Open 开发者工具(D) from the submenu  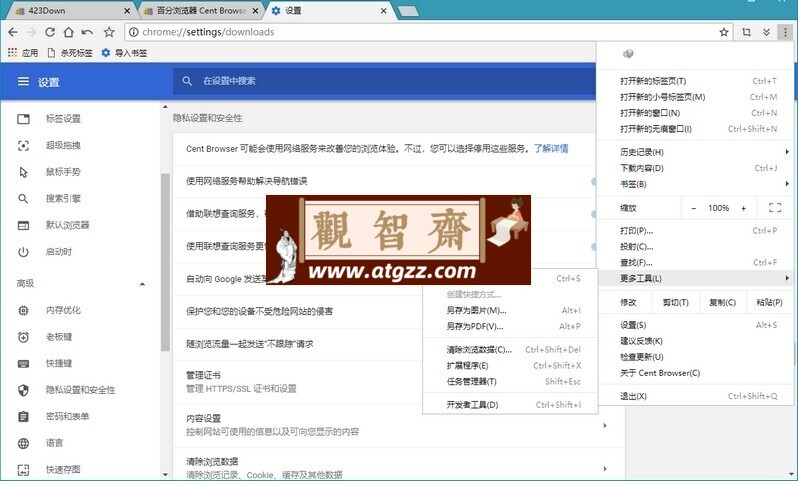[510, 405]
